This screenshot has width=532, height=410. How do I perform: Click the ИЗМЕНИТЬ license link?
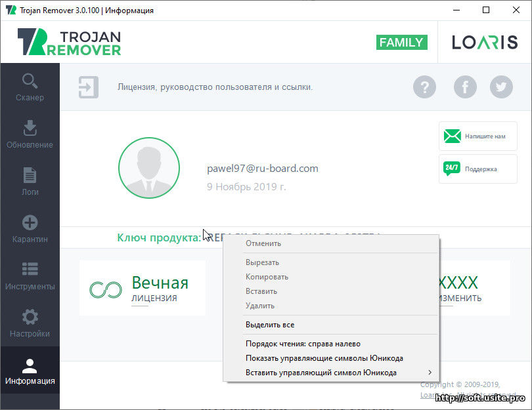pyautogui.click(x=460, y=298)
